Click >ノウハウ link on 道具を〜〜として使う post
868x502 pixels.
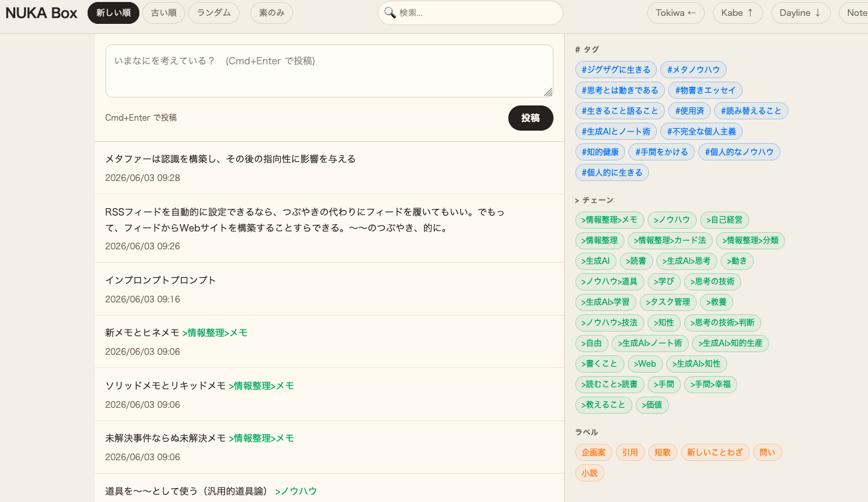[296, 491]
